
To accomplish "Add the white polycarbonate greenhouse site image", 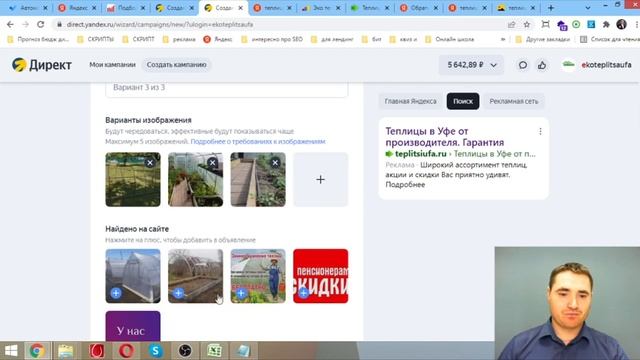I will tap(116, 293).
